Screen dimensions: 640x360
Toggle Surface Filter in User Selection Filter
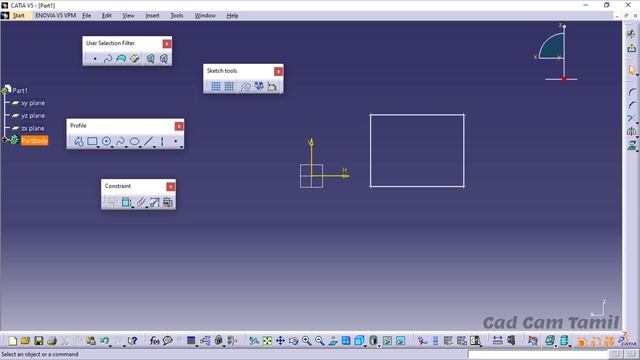click(121, 59)
